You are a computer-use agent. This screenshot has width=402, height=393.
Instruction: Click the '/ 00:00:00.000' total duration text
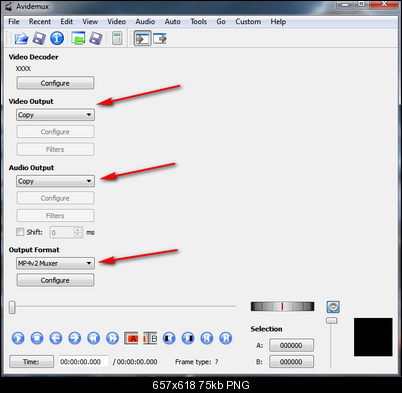135,362
